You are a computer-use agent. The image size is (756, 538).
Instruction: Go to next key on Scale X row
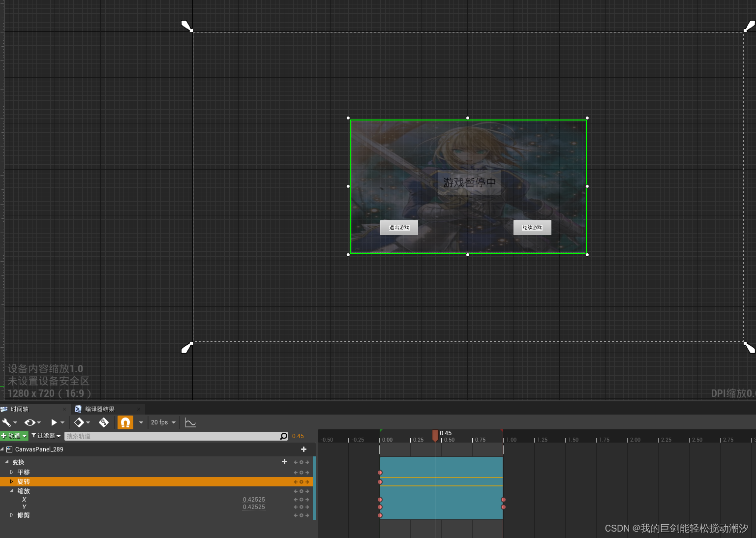[x=307, y=500]
